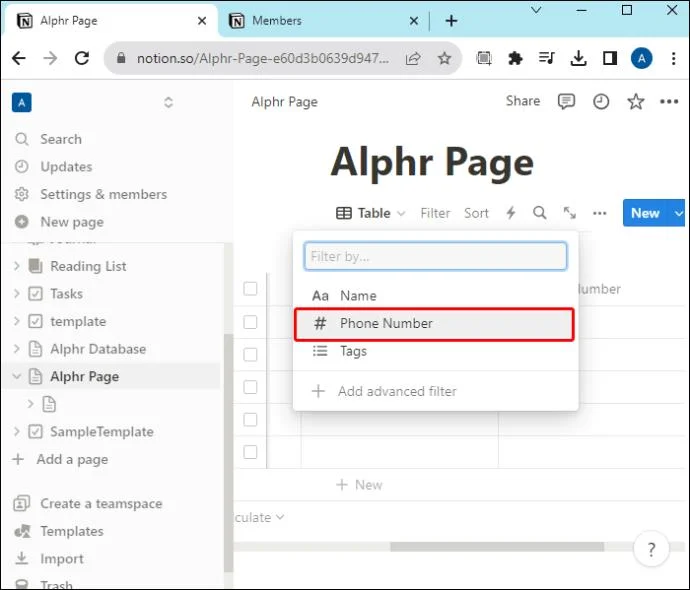Screen dimensions: 690x590
Task: Tick the second table row checkbox
Action: point(250,355)
